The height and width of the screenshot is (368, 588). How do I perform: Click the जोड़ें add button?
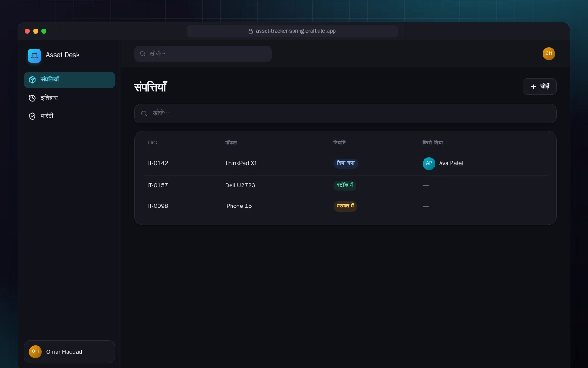click(540, 86)
